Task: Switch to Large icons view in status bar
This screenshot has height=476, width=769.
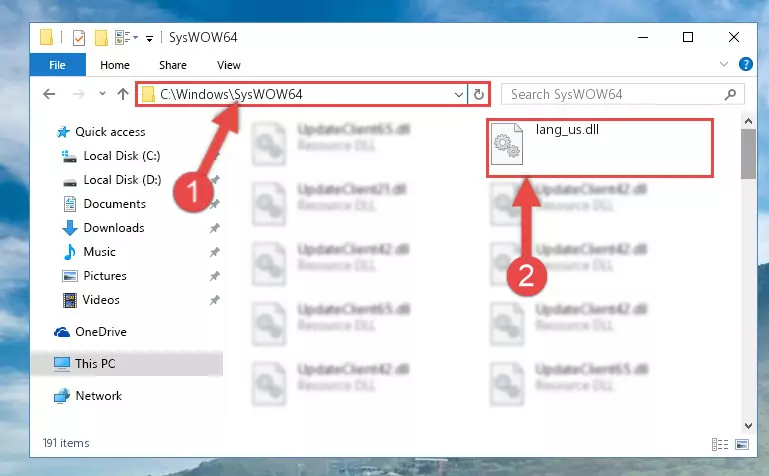Action: click(742, 444)
